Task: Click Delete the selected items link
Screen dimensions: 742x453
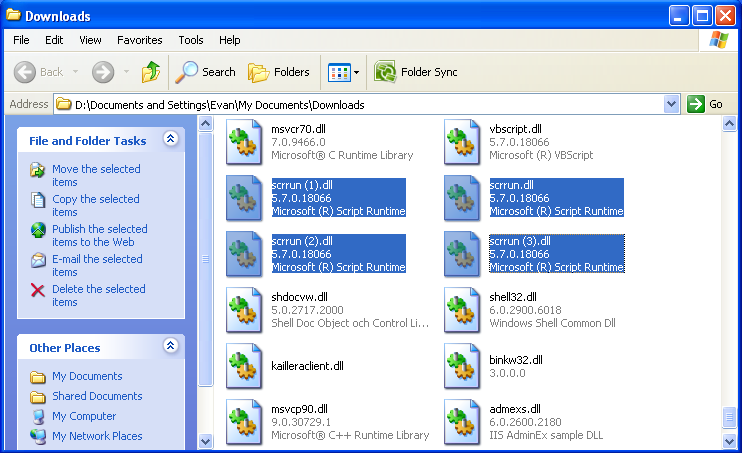Action: tap(98, 295)
